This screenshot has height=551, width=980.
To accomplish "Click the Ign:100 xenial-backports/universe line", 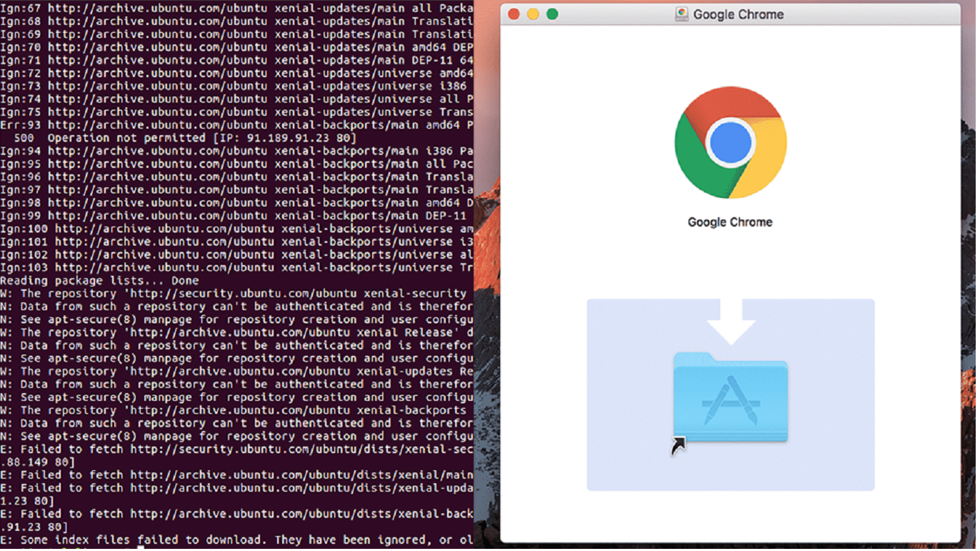I will coord(236,229).
